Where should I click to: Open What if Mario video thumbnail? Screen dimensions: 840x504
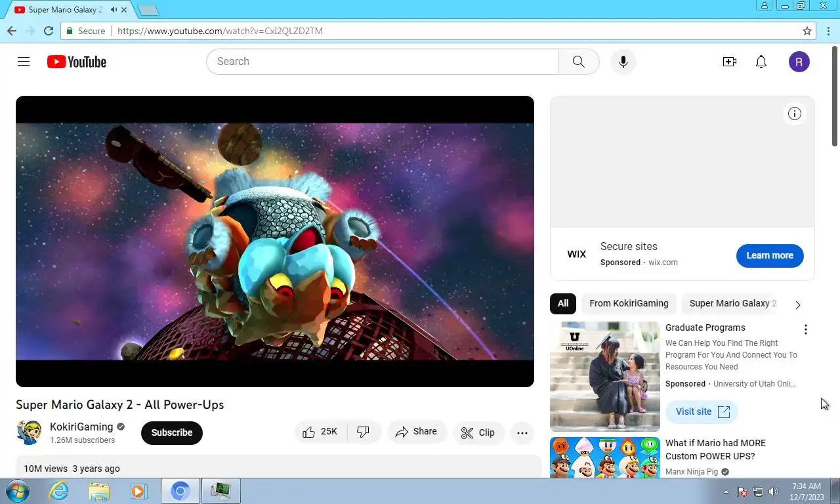pos(605,457)
